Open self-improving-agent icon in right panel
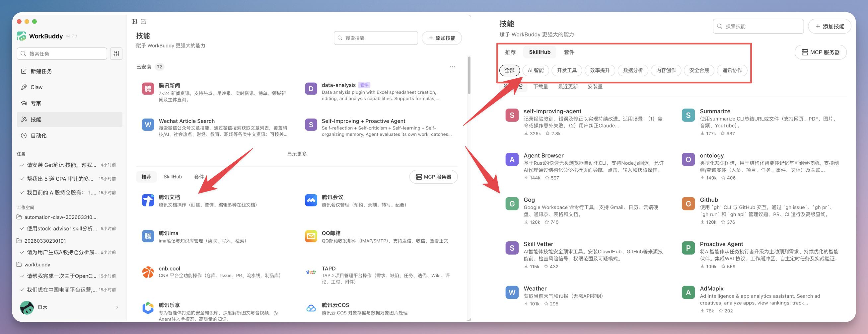868x334 pixels. (512, 115)
